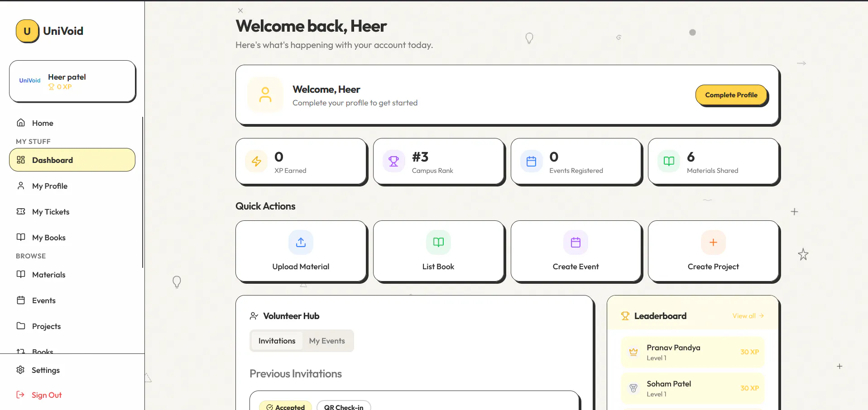Click the Create Project orange plus icon
This screenshot has height=410, width=868.
pos(713,243)
